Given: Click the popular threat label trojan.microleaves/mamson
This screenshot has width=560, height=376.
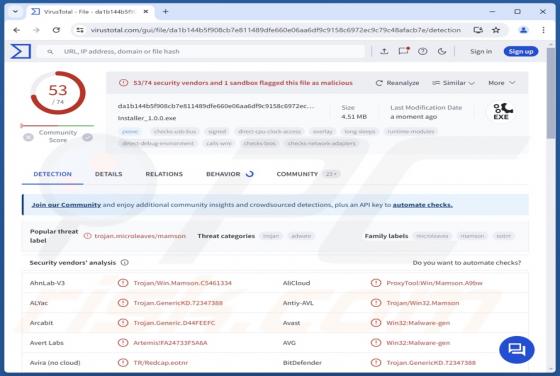Looking at the screenshot, I should pos(140,236).
